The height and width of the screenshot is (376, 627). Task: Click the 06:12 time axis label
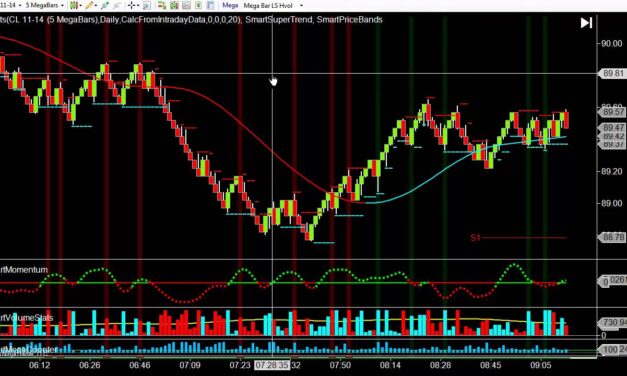[40, 365]
